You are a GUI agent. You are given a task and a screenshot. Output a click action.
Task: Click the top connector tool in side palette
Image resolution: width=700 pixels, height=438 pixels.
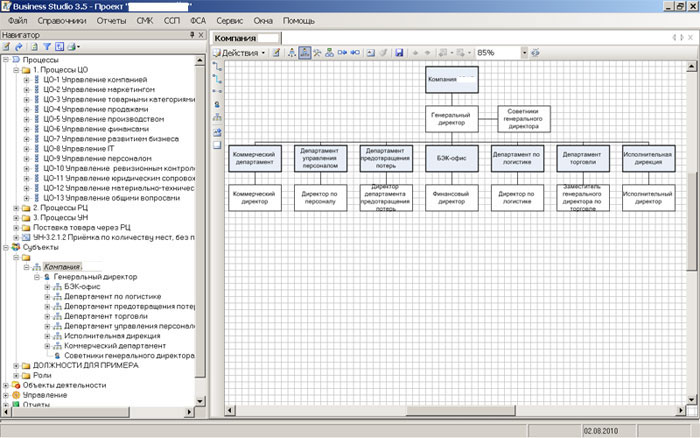tap(217, 65)
